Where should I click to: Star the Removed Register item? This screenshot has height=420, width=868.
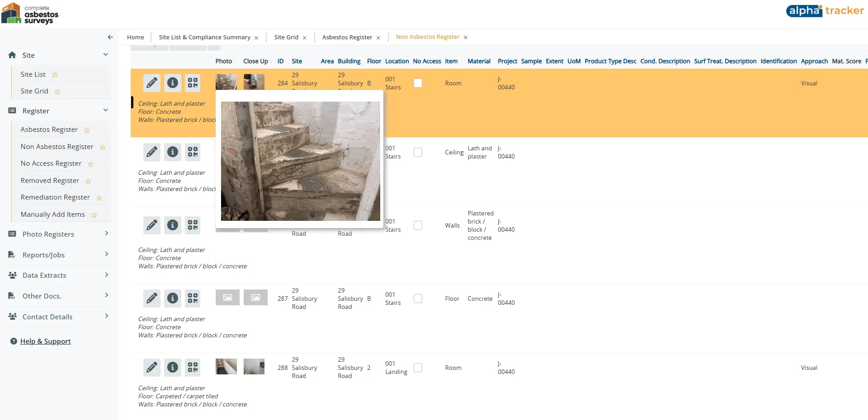(88, 181)
